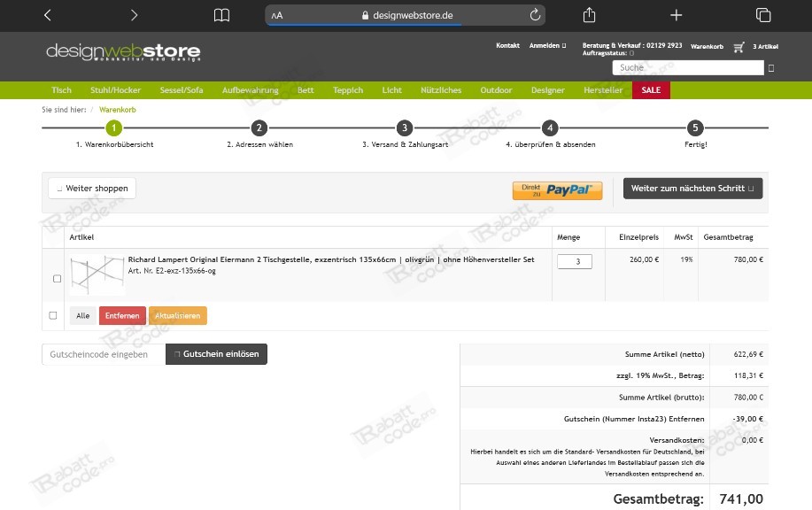Click checkout step 1 Warenkorbübersicht circle

[x=114, y=127]
